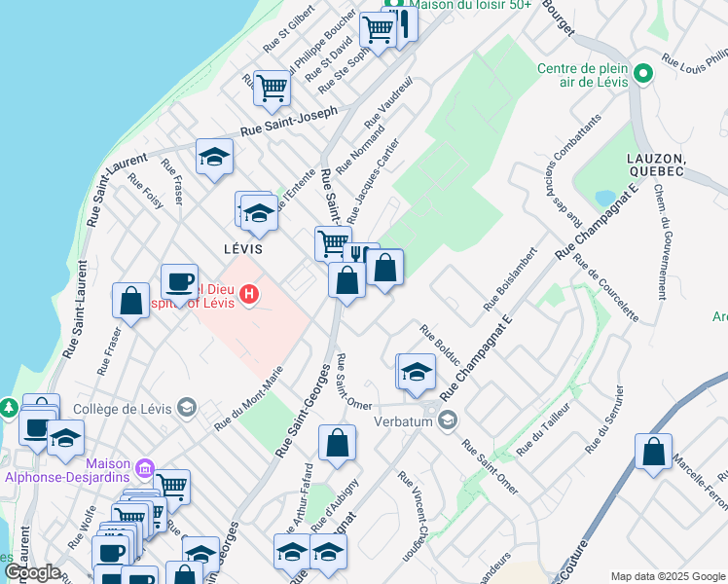Select the grocery cart marker beside Maison Alphonse-Desjardins
The height and width of the screenshot is (584, 728).
174,488
